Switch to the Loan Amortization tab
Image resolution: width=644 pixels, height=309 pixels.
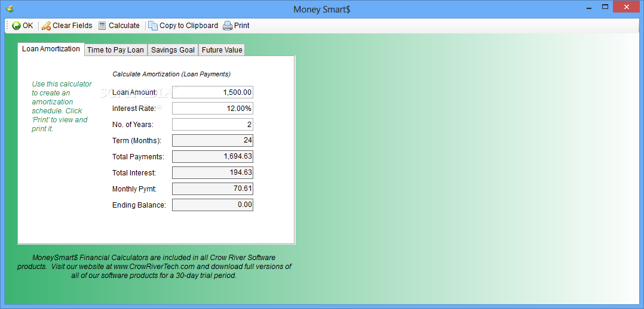(x=51, y=49)
